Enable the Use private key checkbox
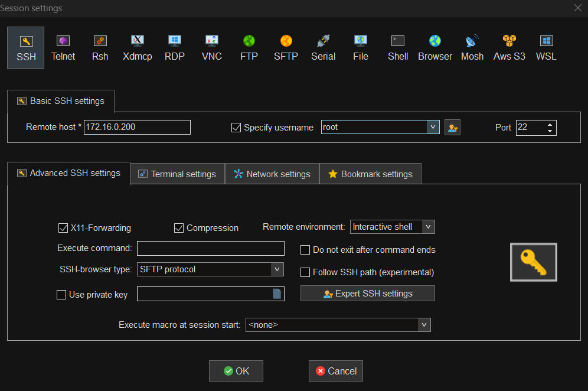Viewport: 588px width, 391px height. click(x=61, y=295)
